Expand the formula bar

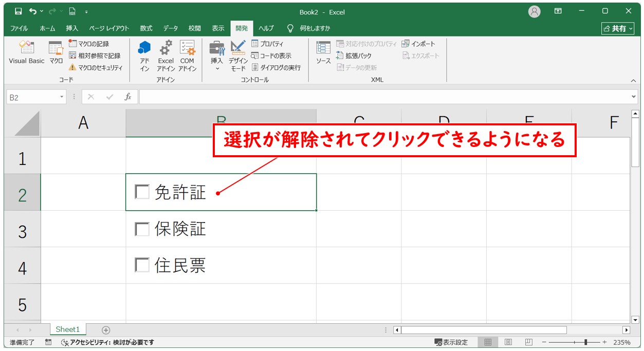click(x=634, y=97)
